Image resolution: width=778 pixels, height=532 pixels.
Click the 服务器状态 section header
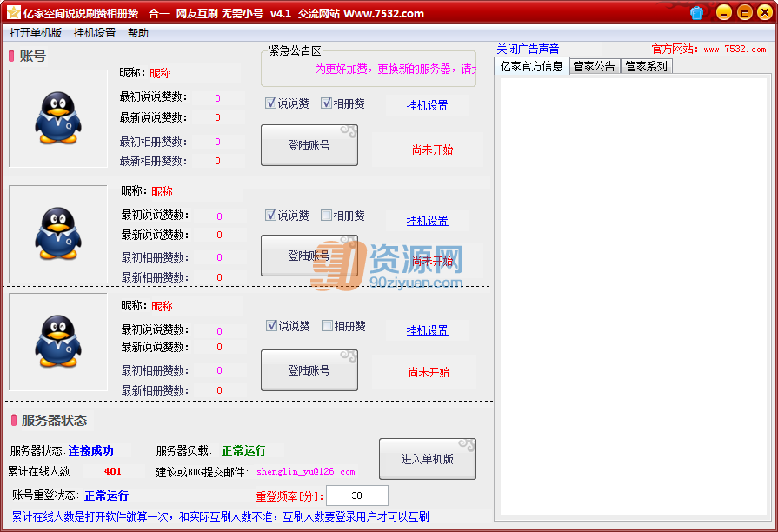click(54, 421)
